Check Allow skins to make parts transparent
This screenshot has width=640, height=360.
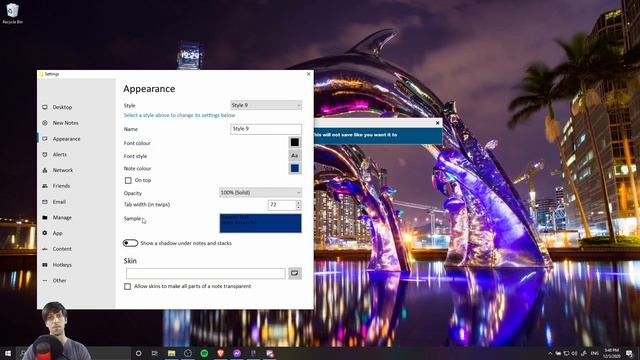128,287
